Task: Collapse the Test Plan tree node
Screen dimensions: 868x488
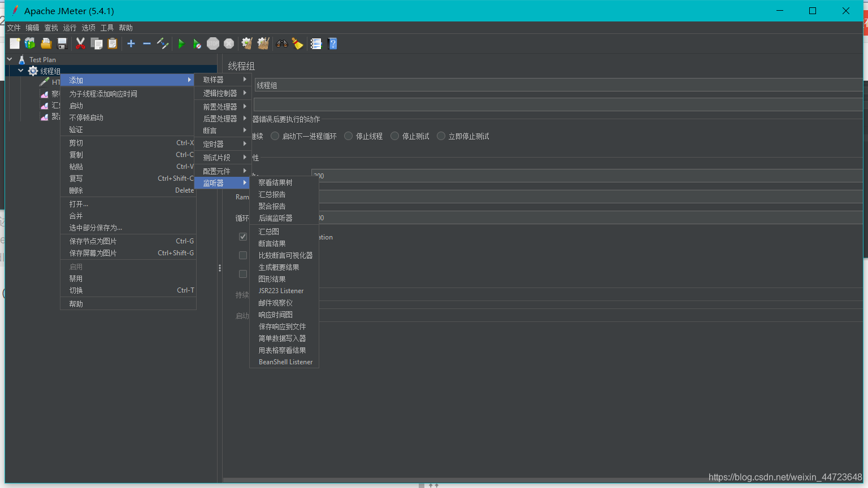Action: (x=10, y=59)
